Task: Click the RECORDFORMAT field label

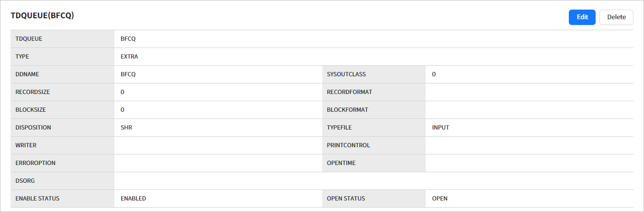Action: point(350,92)
